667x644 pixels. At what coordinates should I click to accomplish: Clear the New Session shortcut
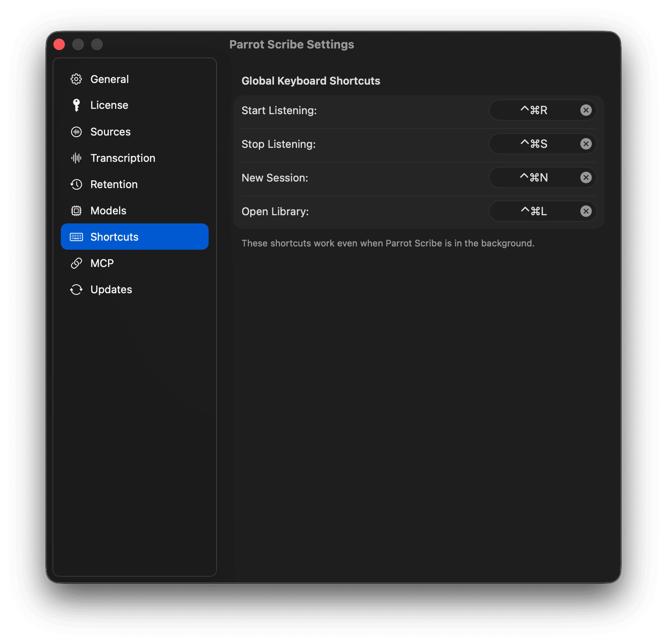pyautogui.click(x=586, y=177)
